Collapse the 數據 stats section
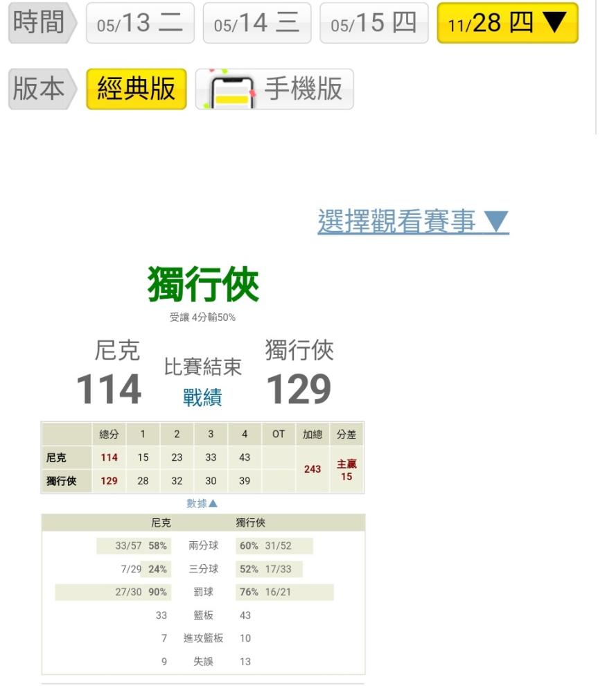 click(202, 503)
